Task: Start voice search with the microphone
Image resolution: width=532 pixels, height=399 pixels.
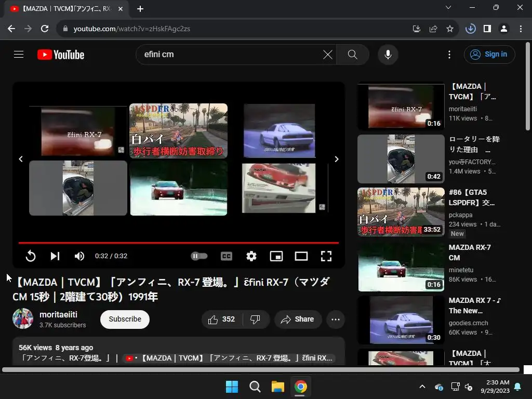Action: (388, 54)
